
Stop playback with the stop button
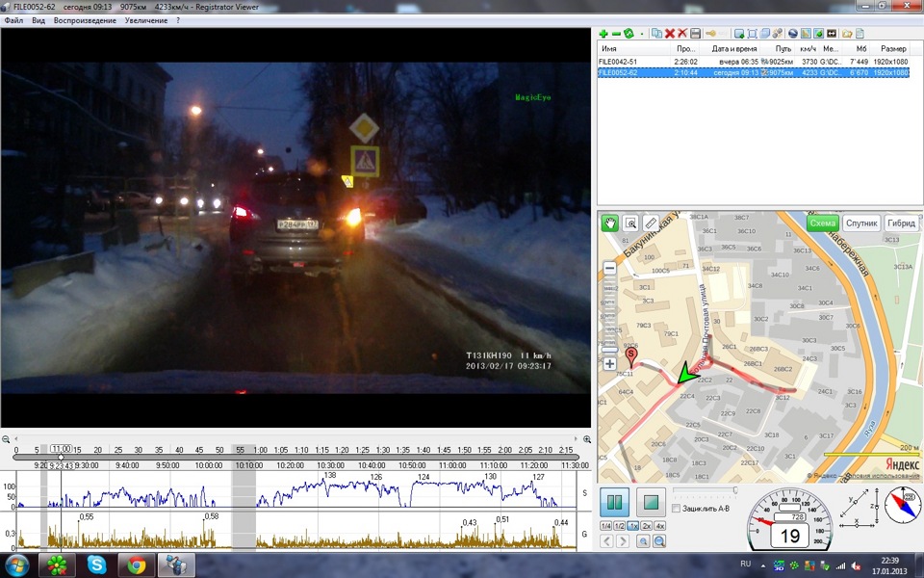click(651, 503)
